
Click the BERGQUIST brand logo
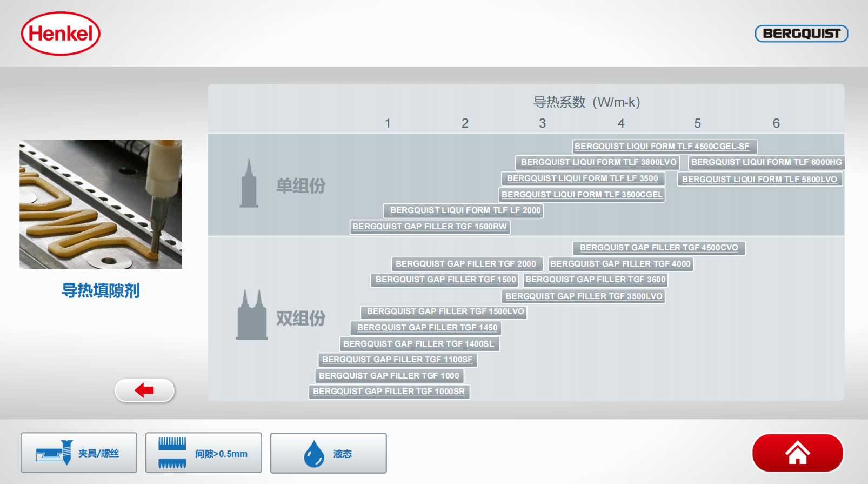coord(801,34)
